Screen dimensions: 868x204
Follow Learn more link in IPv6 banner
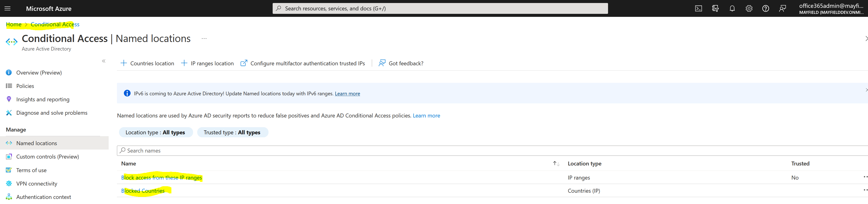[347, 93]
